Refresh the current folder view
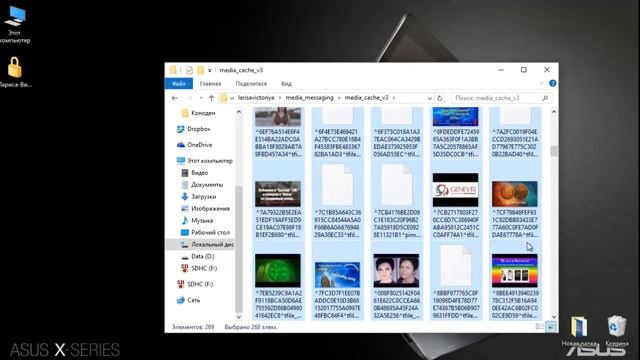The image size is (640, 360). [x=440, y=98]
